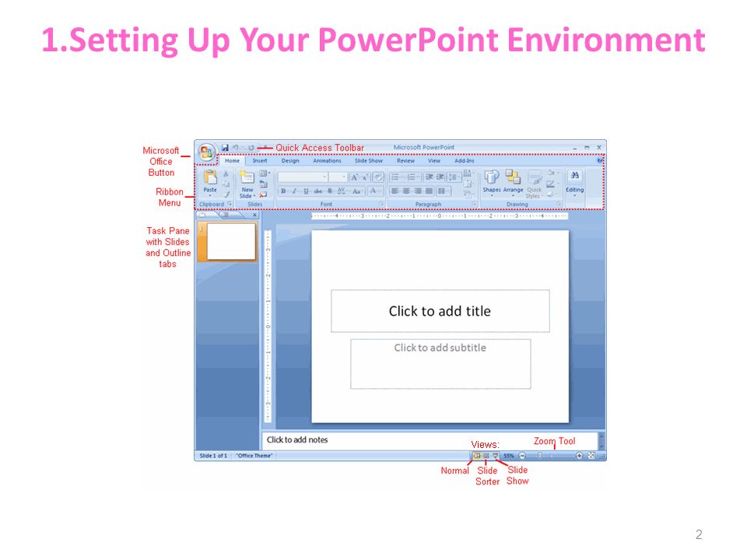Switch to the Review ribbon tab
747x560 pixels.
tap(406, 160)
